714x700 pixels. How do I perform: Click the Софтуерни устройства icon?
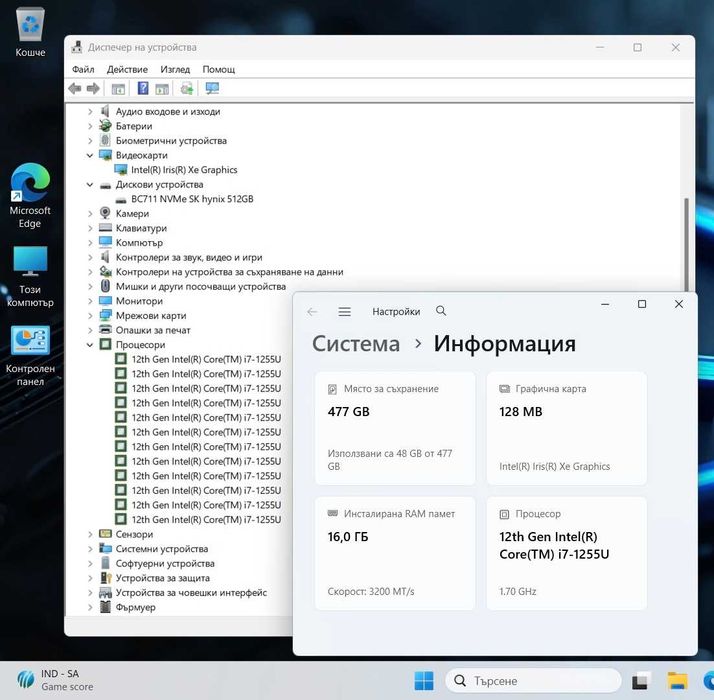105,563
